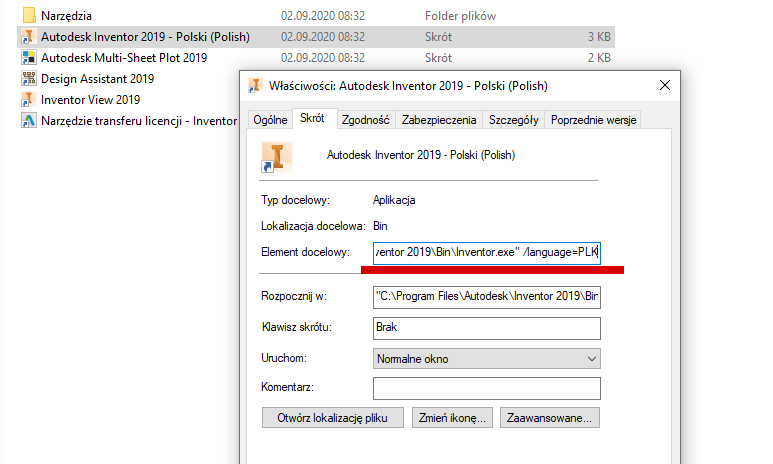
Task: Click the 3 KB size cell
Action: [x=599, y=37]
